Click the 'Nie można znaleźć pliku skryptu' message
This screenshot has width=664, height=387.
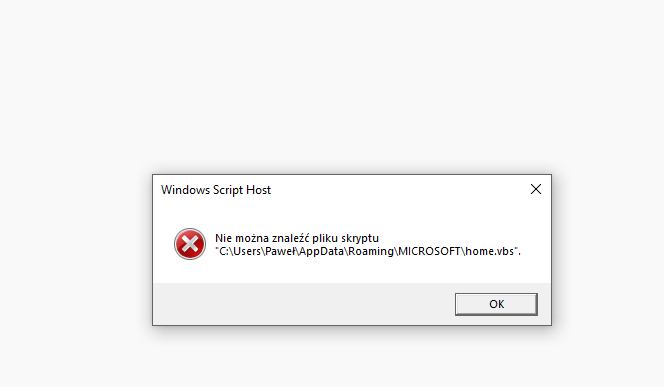[x=297, y=238]
